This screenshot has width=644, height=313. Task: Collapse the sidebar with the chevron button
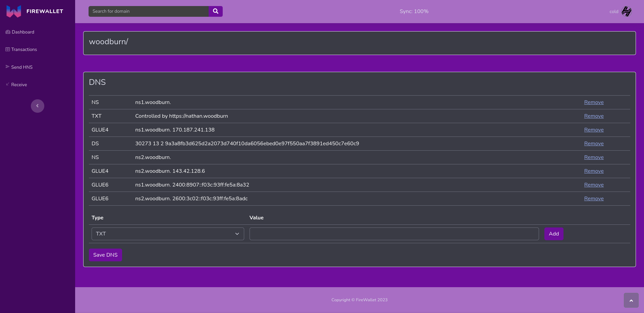click(x=37, y=106)
